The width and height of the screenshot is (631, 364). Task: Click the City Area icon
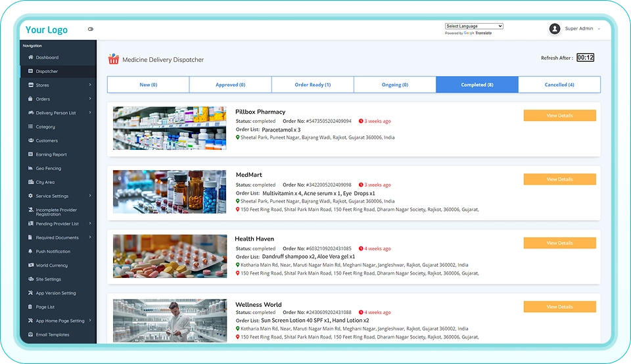click(x=31, y=182)
